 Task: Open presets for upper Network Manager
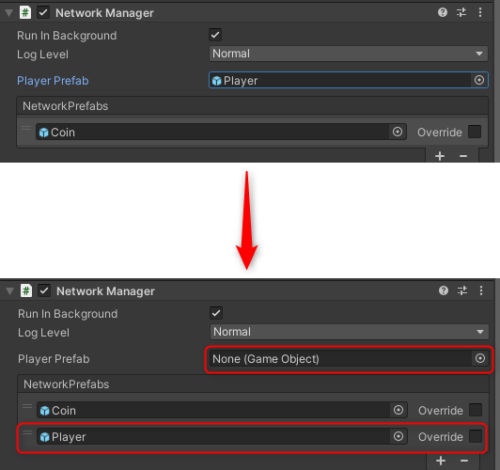tap(461, 13)
